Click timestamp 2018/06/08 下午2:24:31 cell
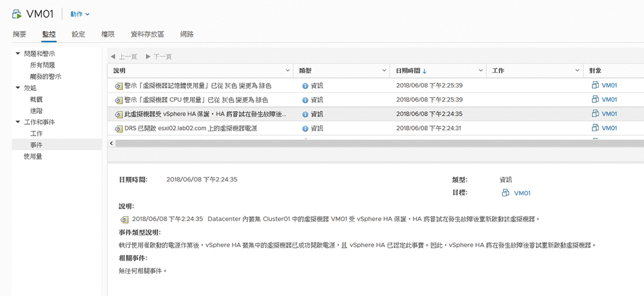644x296 pixels. click(x=429, y=128)
